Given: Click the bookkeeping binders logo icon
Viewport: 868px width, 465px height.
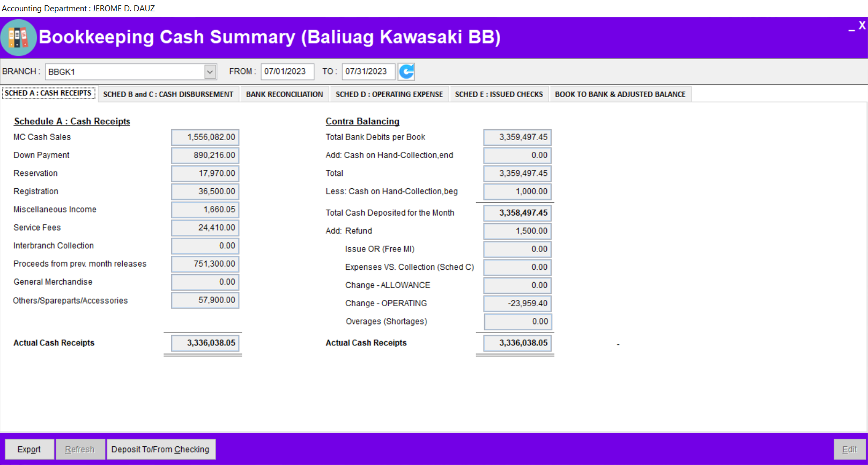Looking at the screenshot, I should [18, 38].
